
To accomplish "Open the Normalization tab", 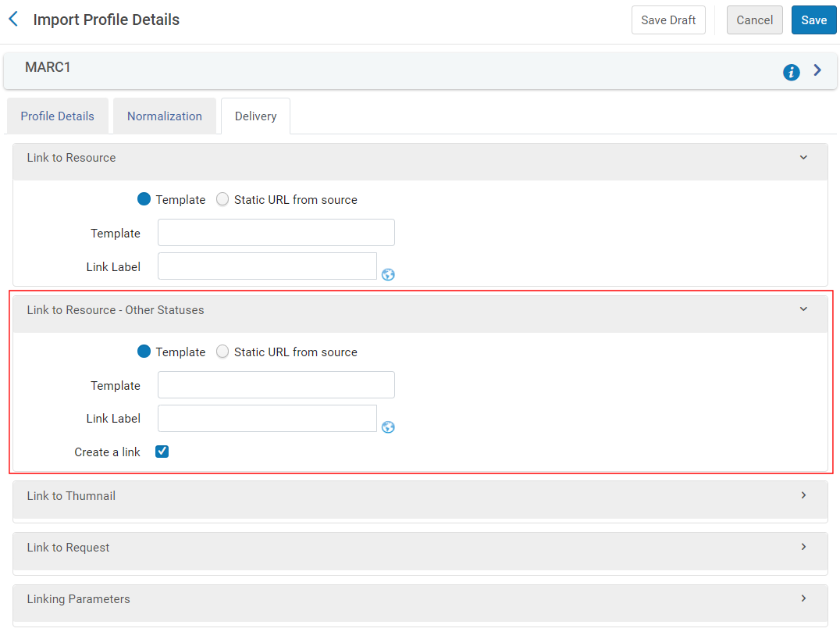I will click(165, 116).
